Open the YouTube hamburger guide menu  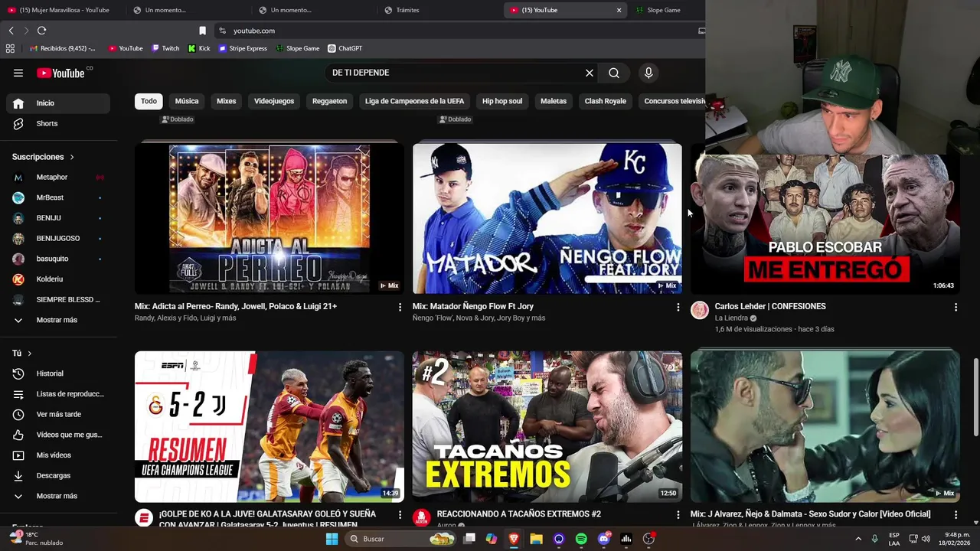pos(18,73)
